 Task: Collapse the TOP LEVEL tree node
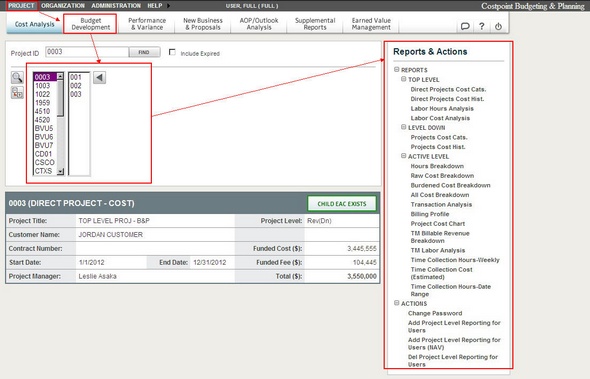[x=403, y=79]
